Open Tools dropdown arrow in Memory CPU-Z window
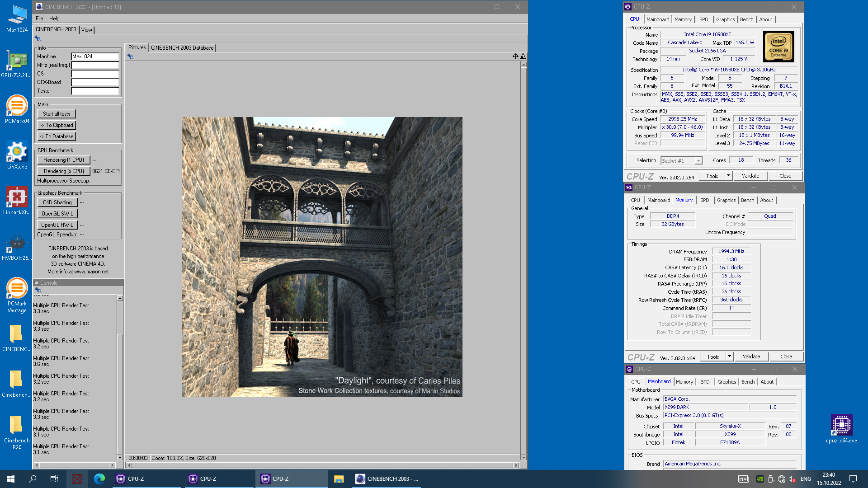868x488 pixels. (x=729, y=357)
